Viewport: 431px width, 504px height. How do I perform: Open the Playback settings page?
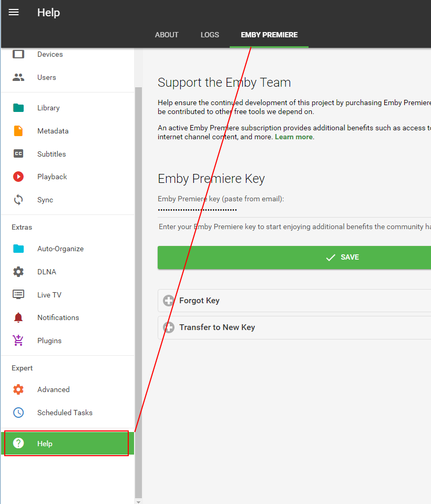coord(67,177)
